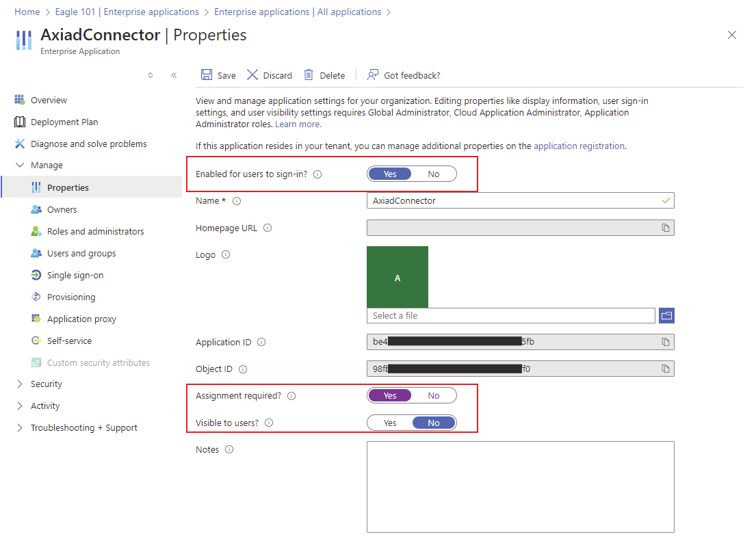Expand the Security section
This screenshot has height=545, width=756.
point(20,384)
